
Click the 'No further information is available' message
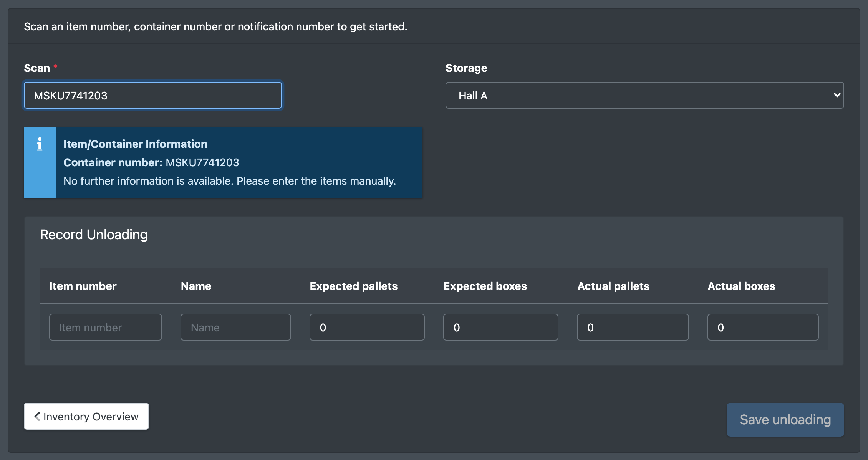tap(230, 181)
